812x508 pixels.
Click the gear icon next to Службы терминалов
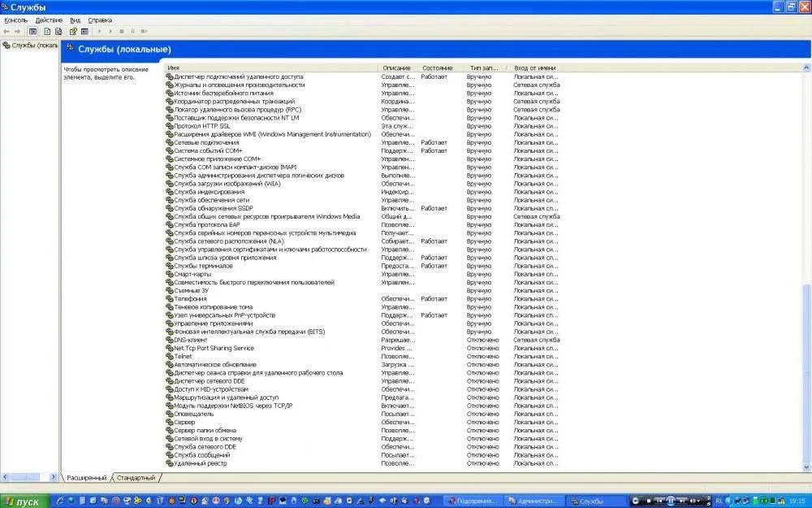tap(170, 266)
